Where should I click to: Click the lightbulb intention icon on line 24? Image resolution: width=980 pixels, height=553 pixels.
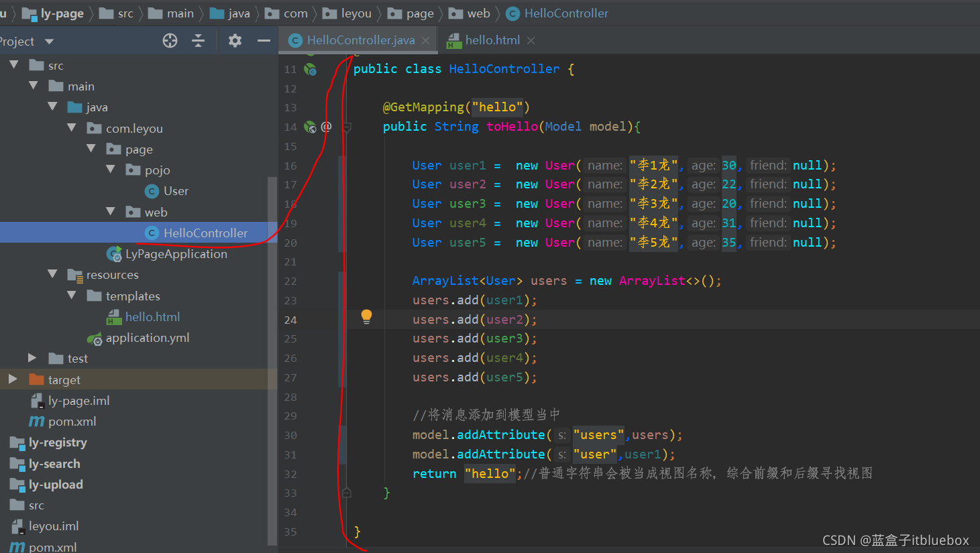coord(366,316)
